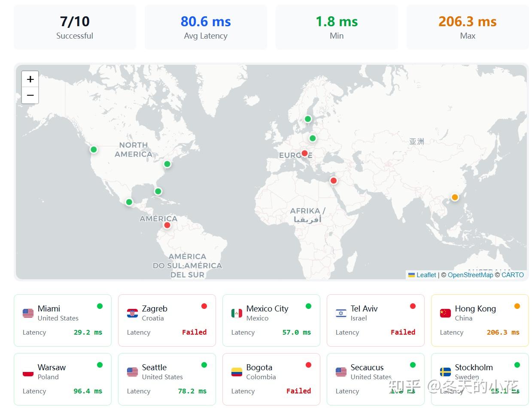The image size is (532, 408).
Task: Click the US flag on Secaucus card
Action: pyautogui.click(x=341, y=372)
